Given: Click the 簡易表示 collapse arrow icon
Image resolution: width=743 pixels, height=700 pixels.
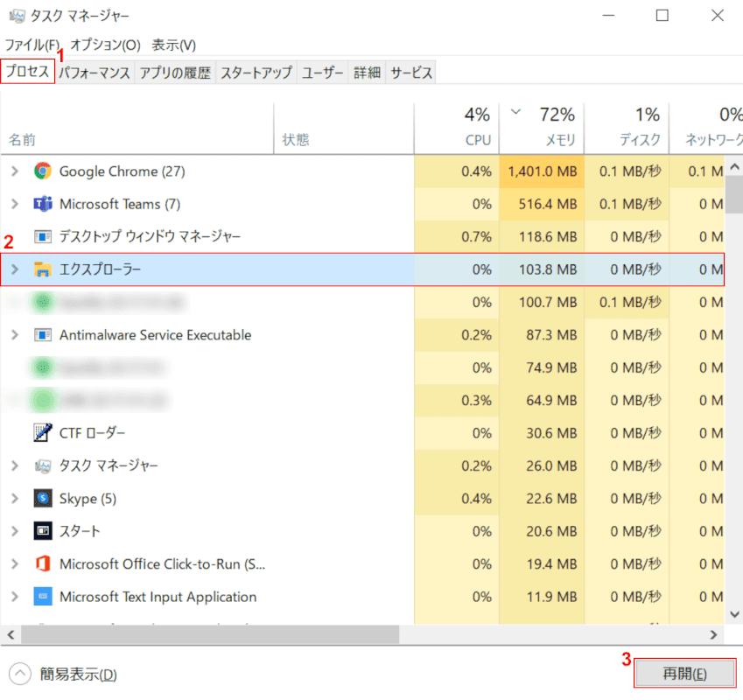Looking at the screenshot, I should (20, 674).
